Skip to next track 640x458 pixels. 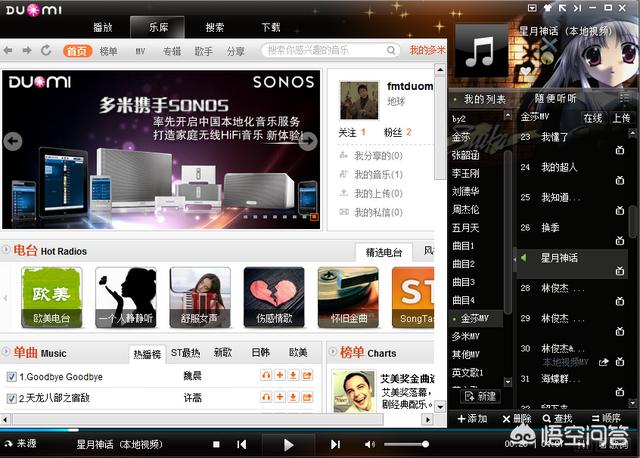point(336,444)
